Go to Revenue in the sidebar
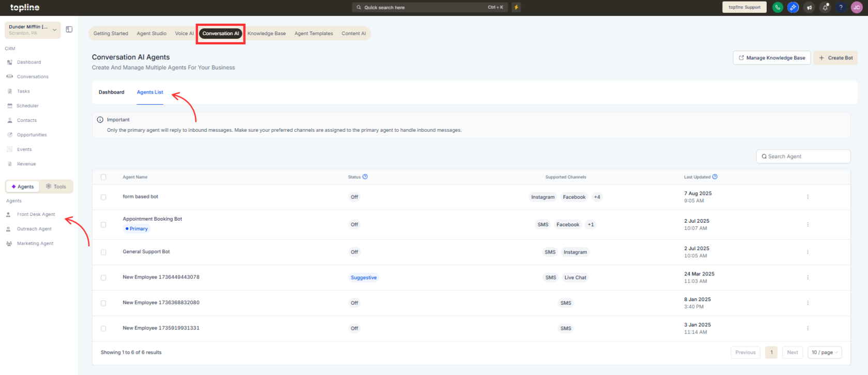 [26, 164]
